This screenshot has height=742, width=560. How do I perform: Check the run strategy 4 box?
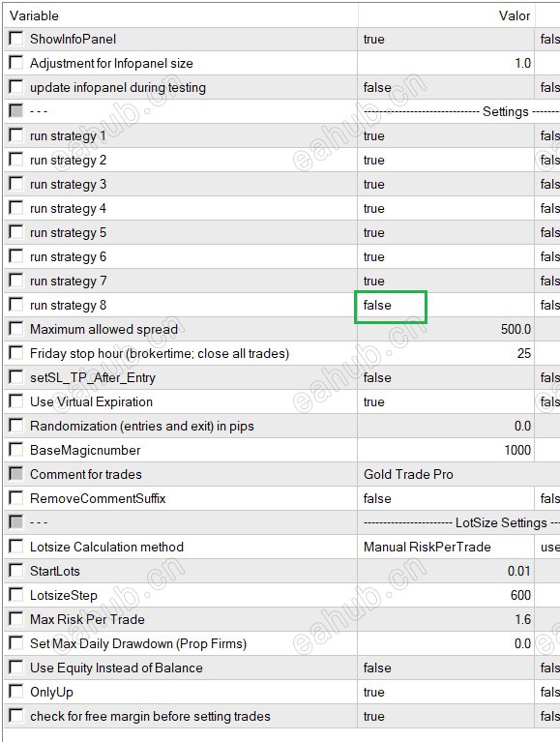pyautogui.click(x=16, y=208)
